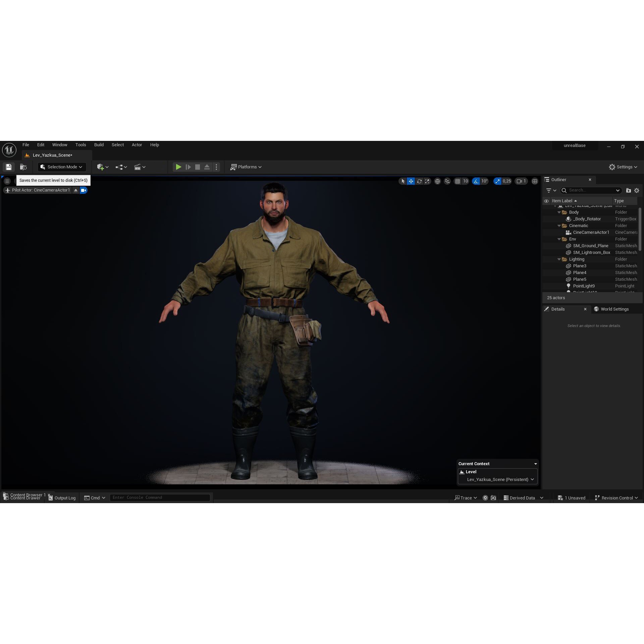This screenshot has width=644, height=644.
Task: Collapse the Lighting folder
Action: (x=559, y=259)
